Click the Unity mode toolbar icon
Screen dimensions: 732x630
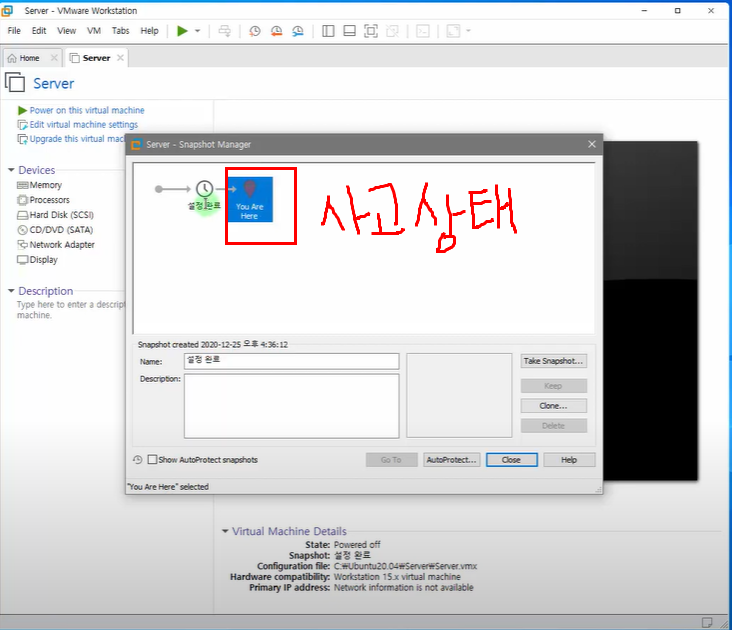click(392, 31)
